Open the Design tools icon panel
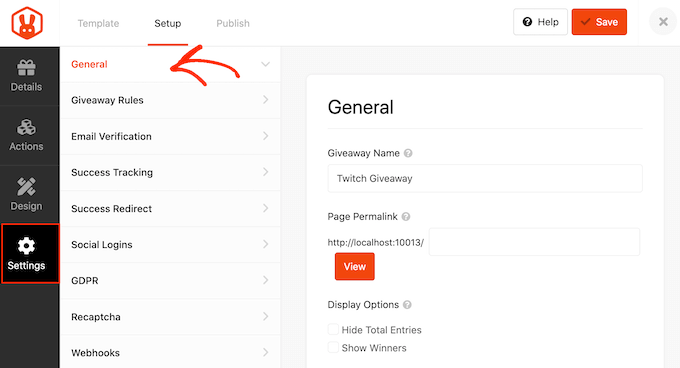Viewport: 680px width, 368px height. [x=26, y=195]
